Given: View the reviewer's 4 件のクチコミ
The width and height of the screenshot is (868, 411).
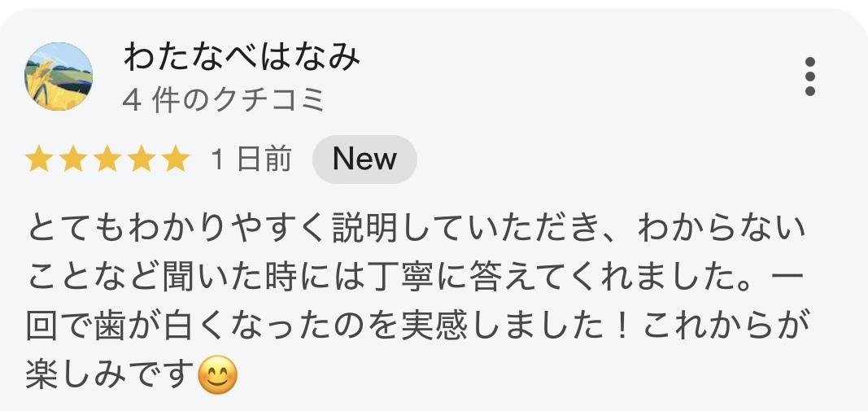Looking at the screenshot, I should tap(223, 101).
